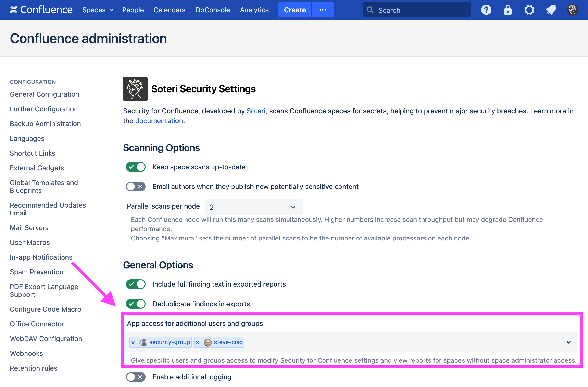Open the settings gear icon
Viewport: 588px width, 387px height.
[x=529, y=10]
